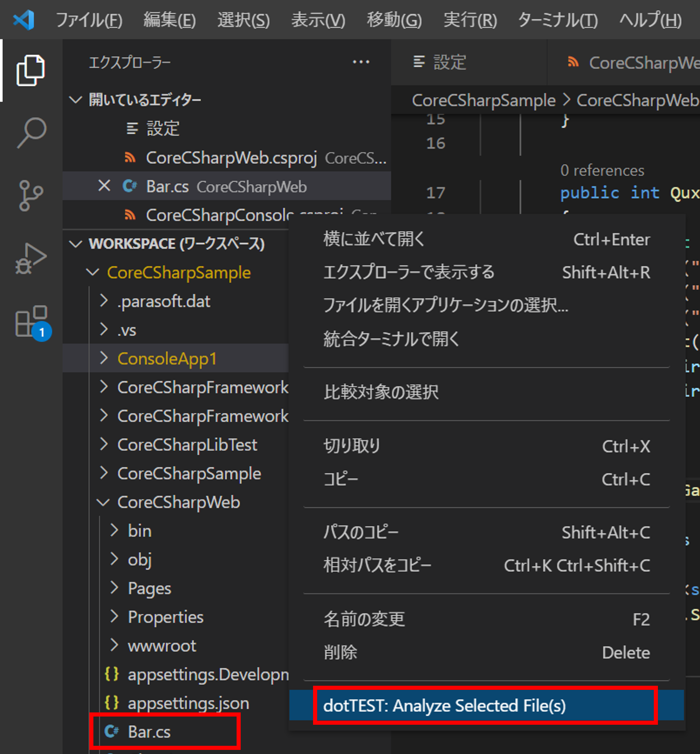This screenshot has width=700, height=754.
Task: Open the Search view icon
Action: point(31,132)
